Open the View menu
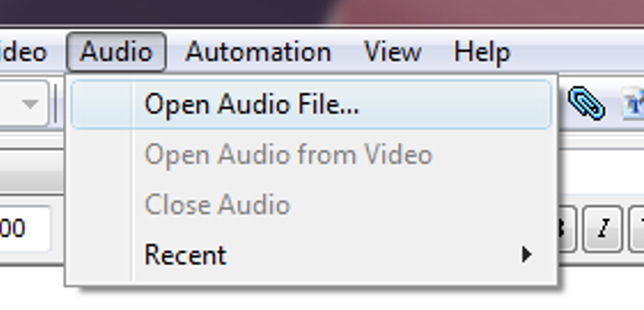The image size is (644, 310). [392, 52]
